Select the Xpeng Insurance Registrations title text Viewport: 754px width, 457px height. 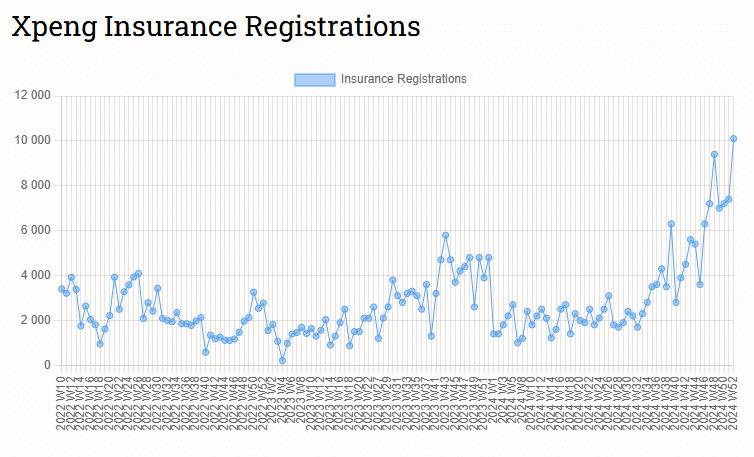tap(216, 26)
